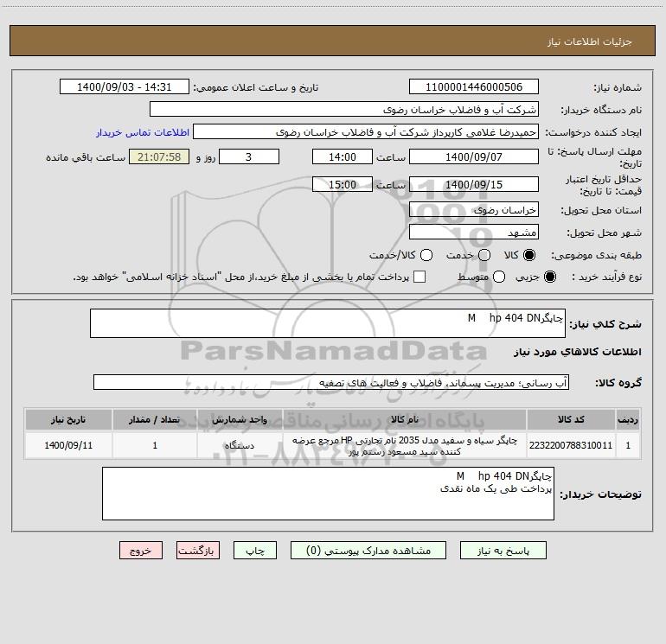Click the تعداد / مقدار column header

pyautogui.click(x=155, y=419)
